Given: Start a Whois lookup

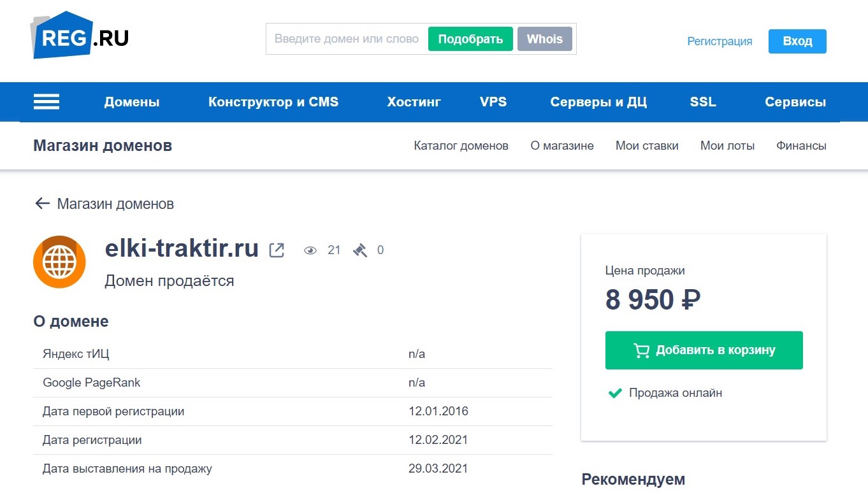Looking at the screenshot, I should click(x=545, y=38).
